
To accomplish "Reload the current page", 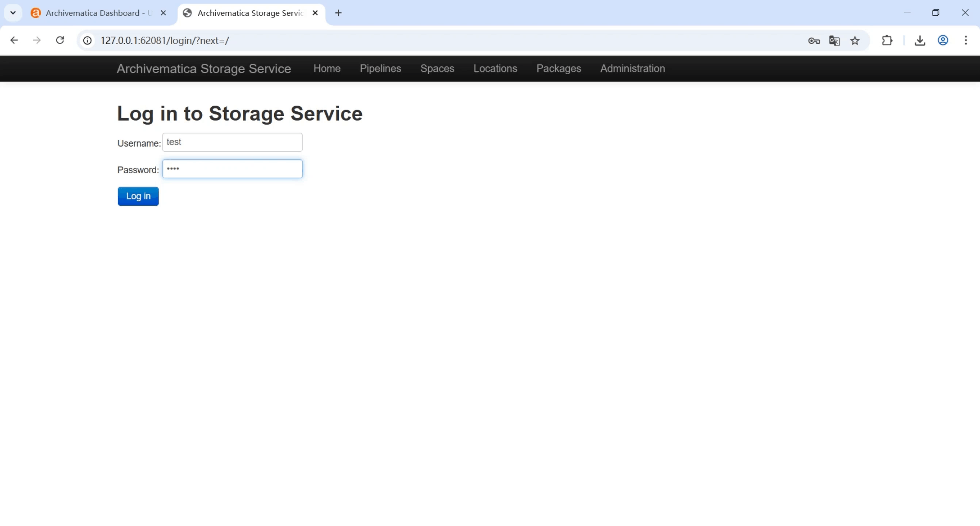I will (60, 40).
